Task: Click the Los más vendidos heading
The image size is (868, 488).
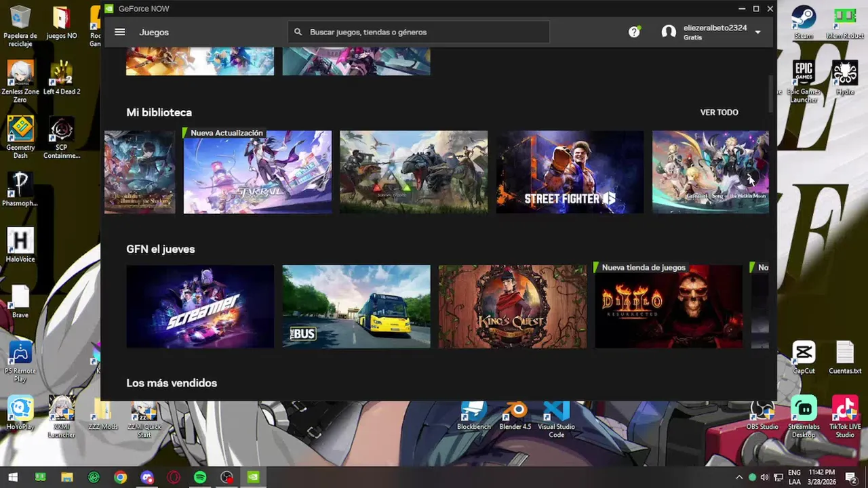Action: [x=172, y=383]
